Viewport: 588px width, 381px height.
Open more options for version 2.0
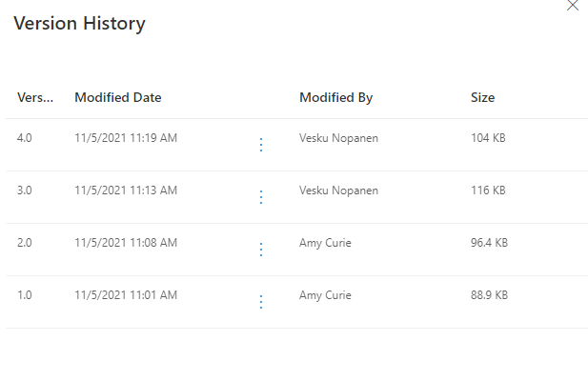point(261,250)
